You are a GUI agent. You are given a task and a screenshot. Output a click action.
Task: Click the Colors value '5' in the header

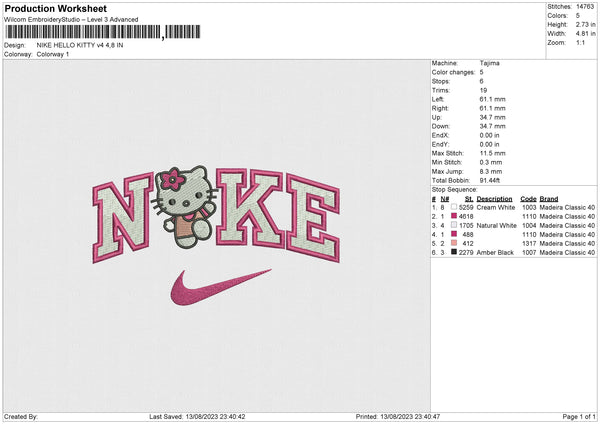tap(578, 16)
